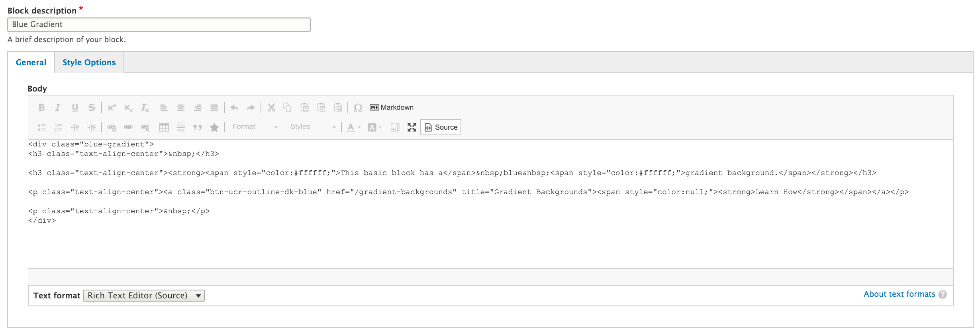Screen dimensions: 980x335
Task: Toggle the Source view button
Action: (441, 127)
